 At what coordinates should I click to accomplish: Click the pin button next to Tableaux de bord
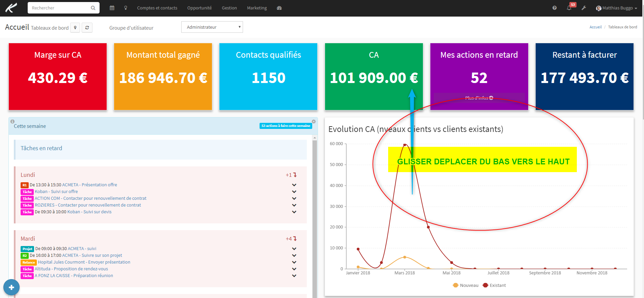pos(75,28)
